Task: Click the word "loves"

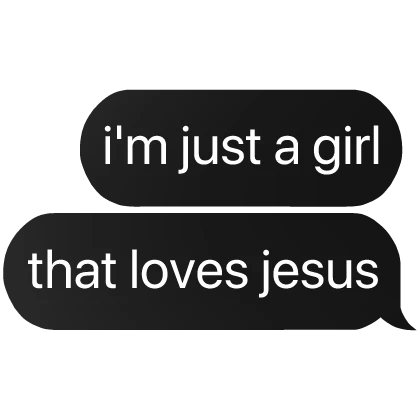Action: [189, 269]
